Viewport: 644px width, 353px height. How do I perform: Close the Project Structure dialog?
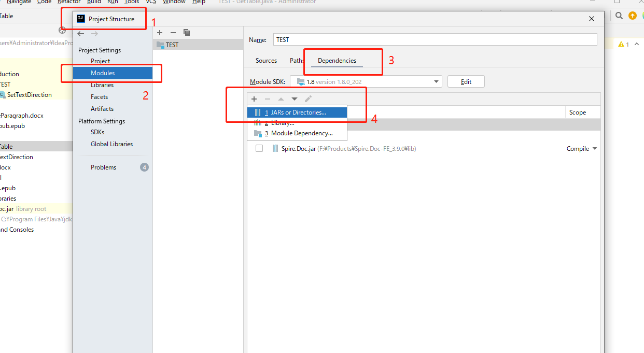tap(592, 19)
